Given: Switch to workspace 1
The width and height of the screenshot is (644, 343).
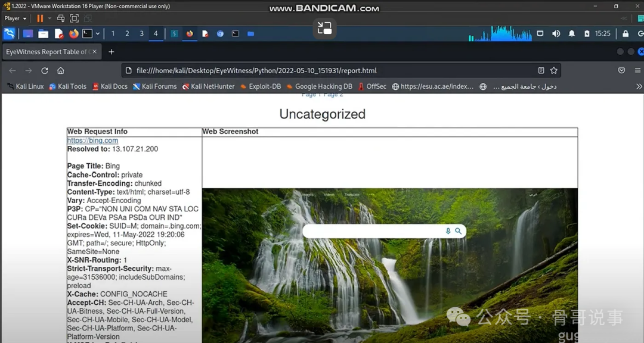Looking at the screenshot, I should pyautogui.click(x=113, y=33).
